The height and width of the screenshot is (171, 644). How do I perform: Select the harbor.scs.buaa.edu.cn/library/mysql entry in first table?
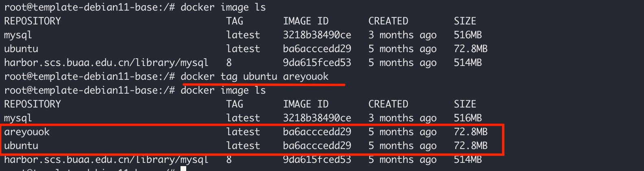click(106, 63)
